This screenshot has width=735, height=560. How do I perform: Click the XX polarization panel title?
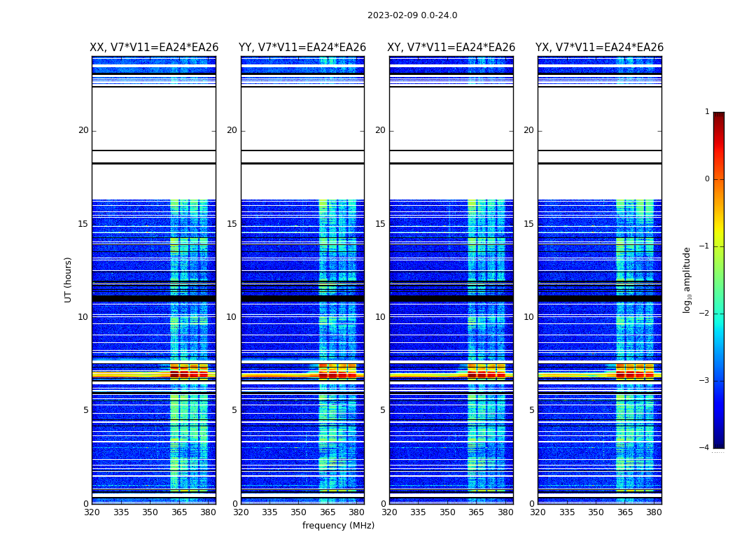154,48
